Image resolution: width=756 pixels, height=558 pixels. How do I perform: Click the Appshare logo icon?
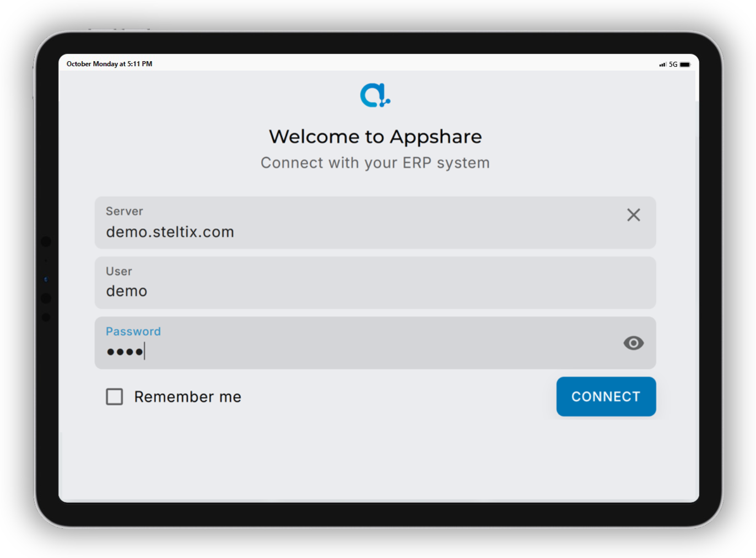coord(375,94)
